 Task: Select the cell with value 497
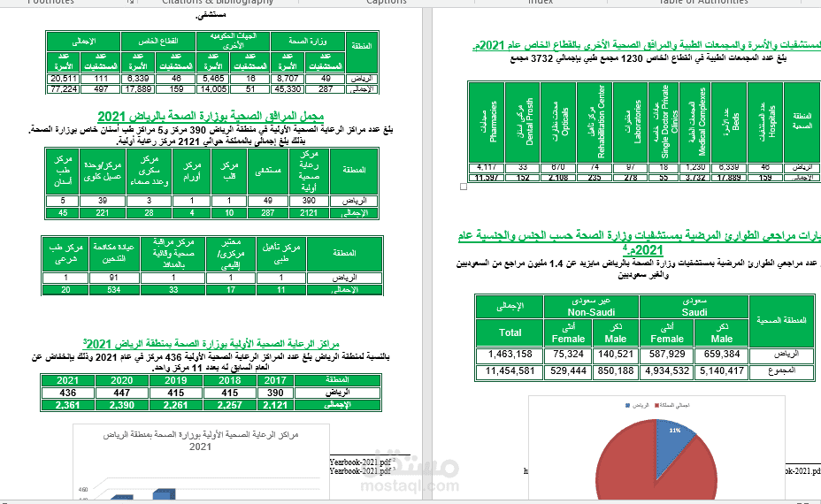(x=101, y=89)
